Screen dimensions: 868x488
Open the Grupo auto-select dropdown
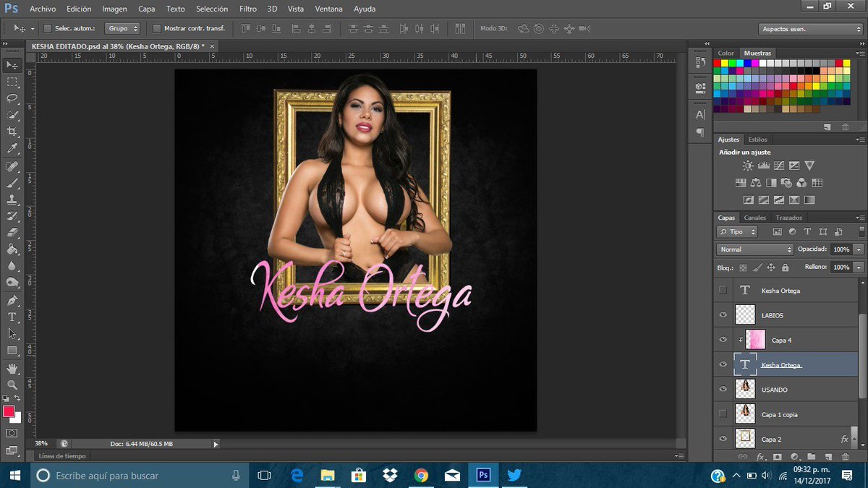pyautogui.click(x=122, y=29)
